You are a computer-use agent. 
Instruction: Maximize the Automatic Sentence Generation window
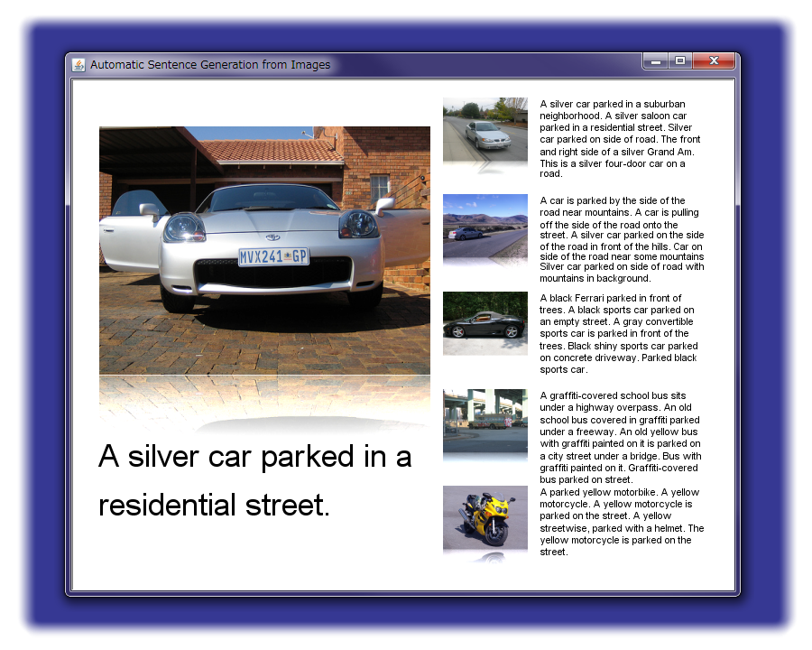click(x=680, y=61)
